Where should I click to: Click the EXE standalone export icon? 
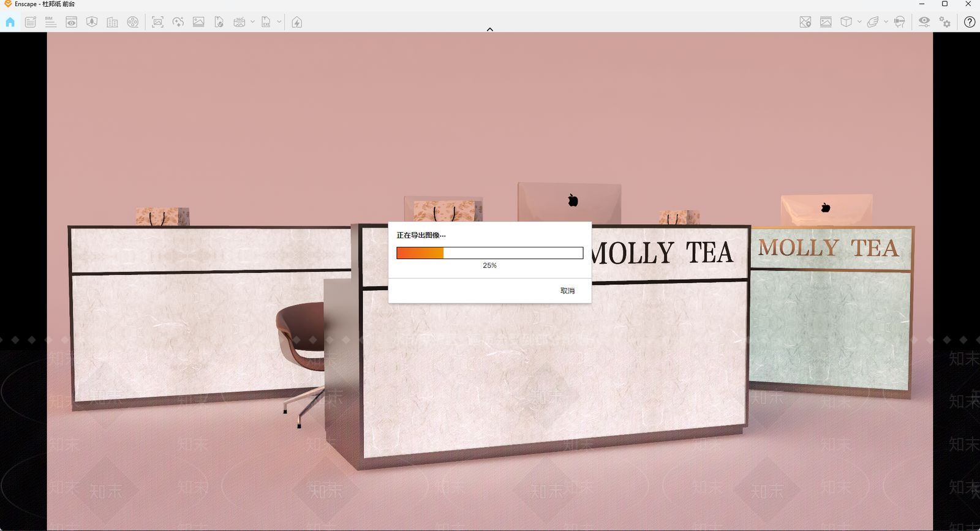click(266, 22)
